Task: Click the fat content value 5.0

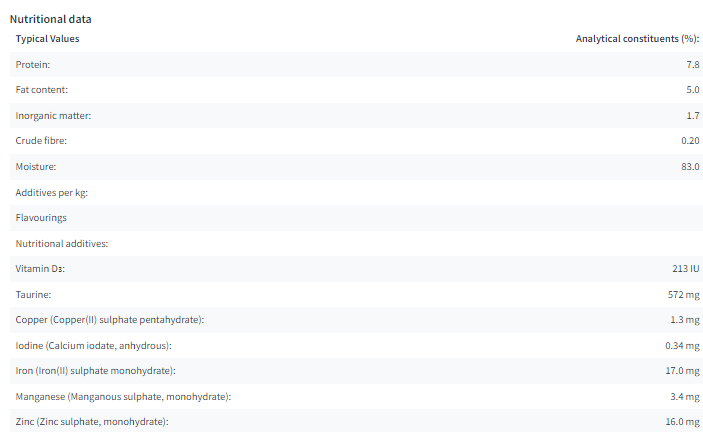Action: click(x=692, y=90)
